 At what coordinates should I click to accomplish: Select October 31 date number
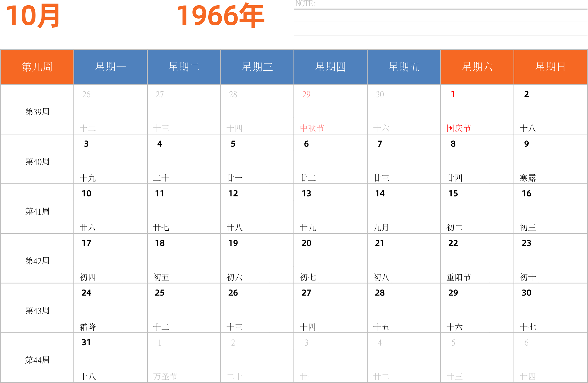coord(86,342)
